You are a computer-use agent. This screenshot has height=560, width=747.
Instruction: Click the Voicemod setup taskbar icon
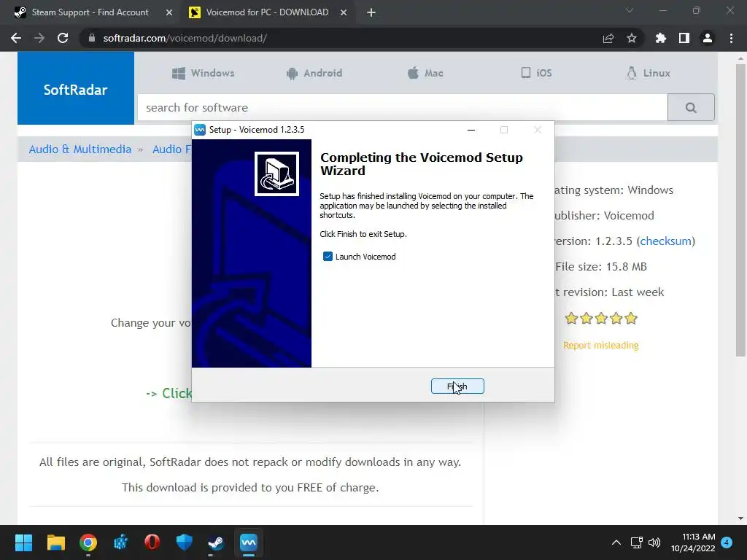pos(249,542)
